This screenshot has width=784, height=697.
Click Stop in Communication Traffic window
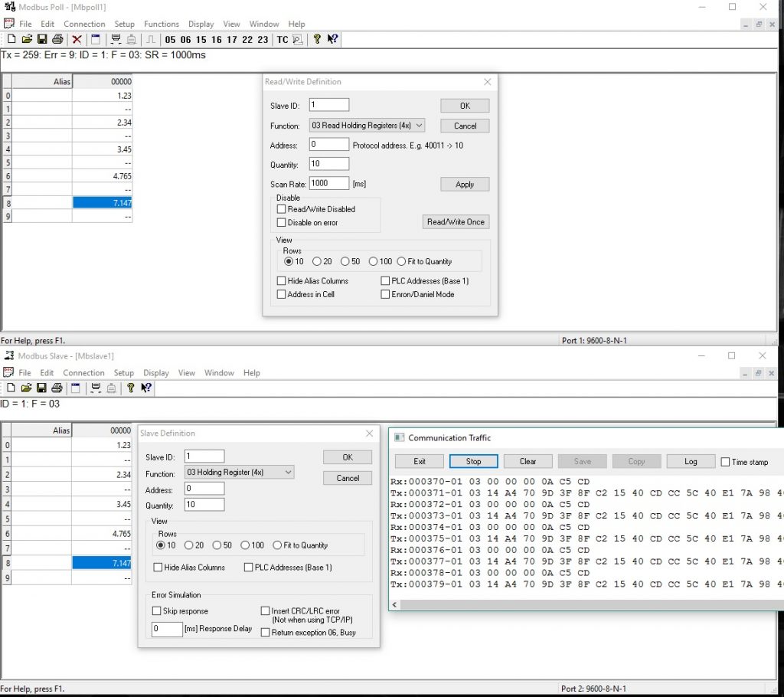[473, 461]
